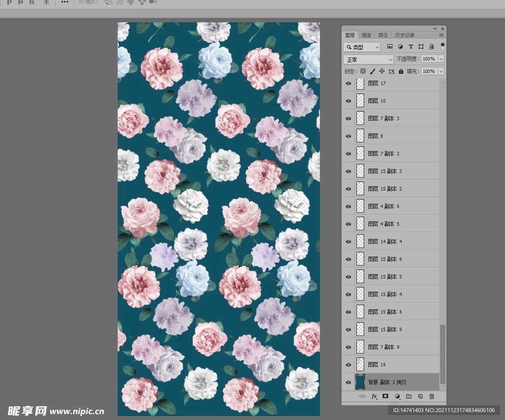Image resolution: width=505 pixels, height=420 pixels.
Task: Open the 历史记录 tab
Action: click(x=404, y=35)
